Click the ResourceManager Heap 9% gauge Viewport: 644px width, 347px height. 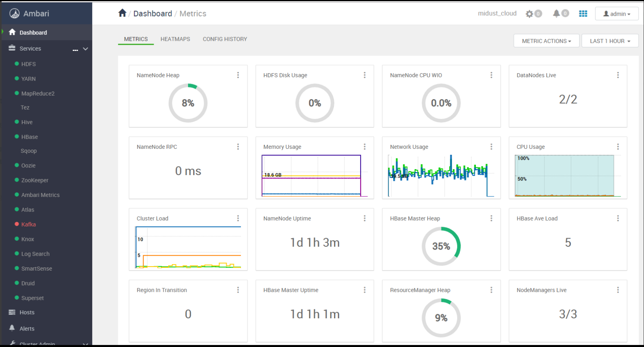[x=441, y=318]
